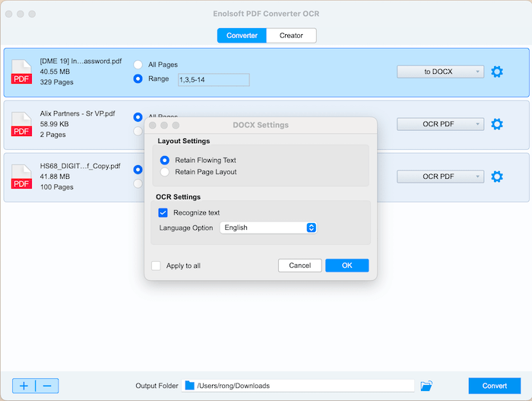
Task: Open settings gear for HS68_DIGIT file
Action: click(497, 177)
